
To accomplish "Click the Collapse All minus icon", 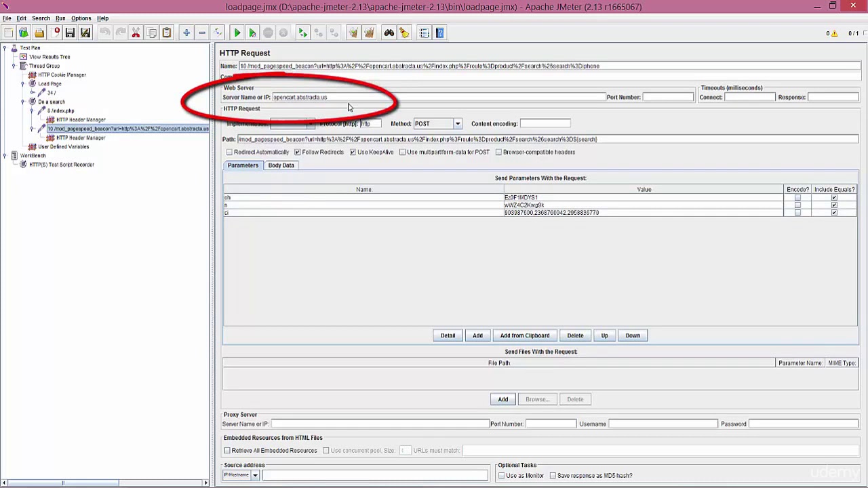I will coord(201,33).
